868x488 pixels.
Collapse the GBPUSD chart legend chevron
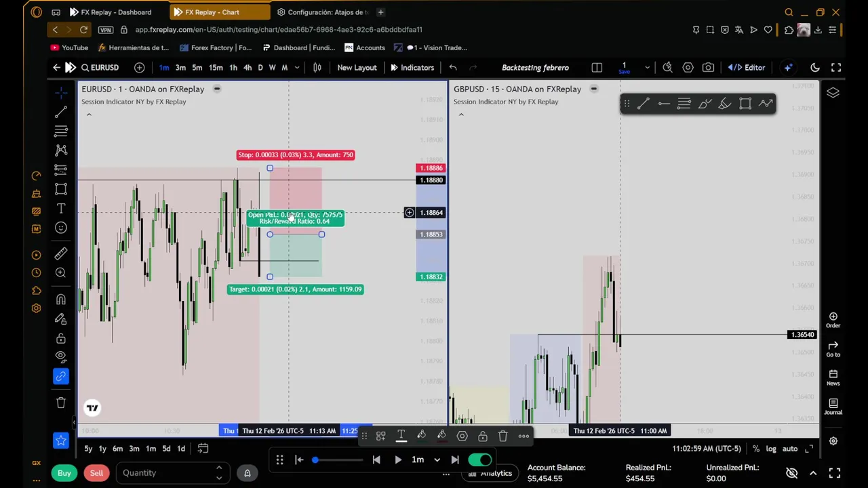click(461, 115)
